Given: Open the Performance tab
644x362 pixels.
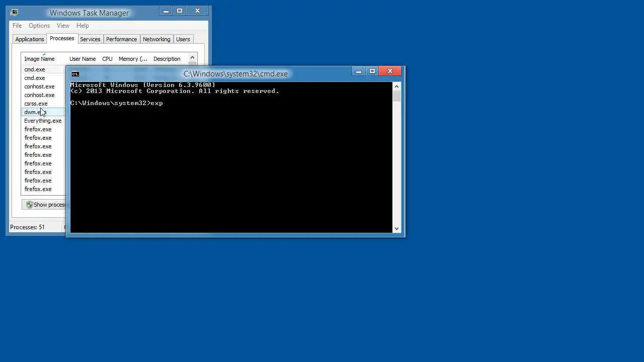Looking at the screenshot, I should point(121,39).
